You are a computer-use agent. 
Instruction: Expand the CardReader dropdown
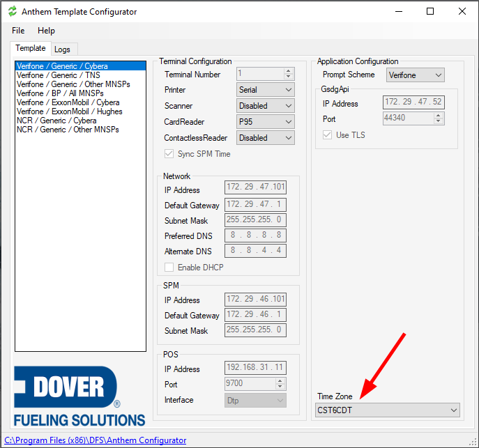266,122
